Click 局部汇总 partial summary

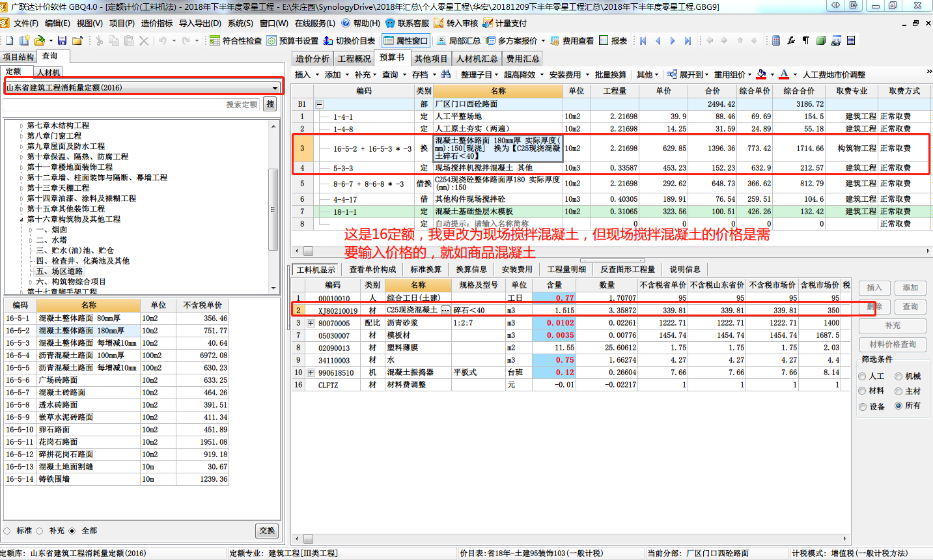coord(458,40)
